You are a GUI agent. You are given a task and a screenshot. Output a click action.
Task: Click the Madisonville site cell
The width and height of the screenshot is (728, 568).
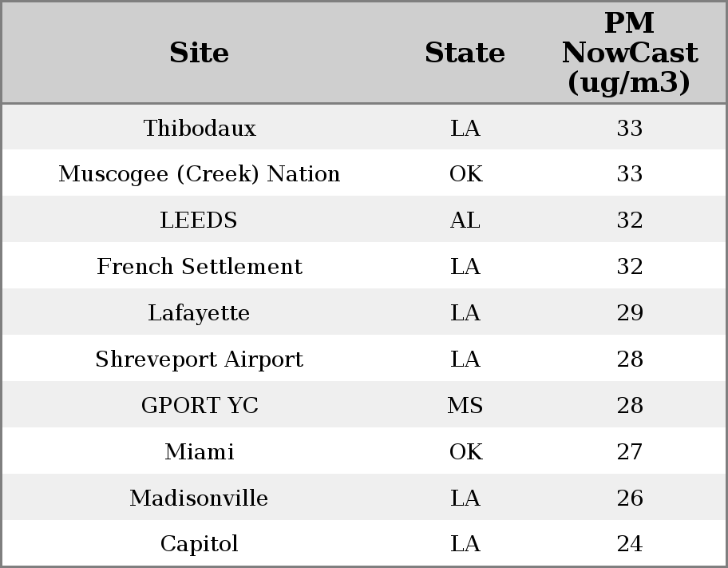[x=199, y=498]
